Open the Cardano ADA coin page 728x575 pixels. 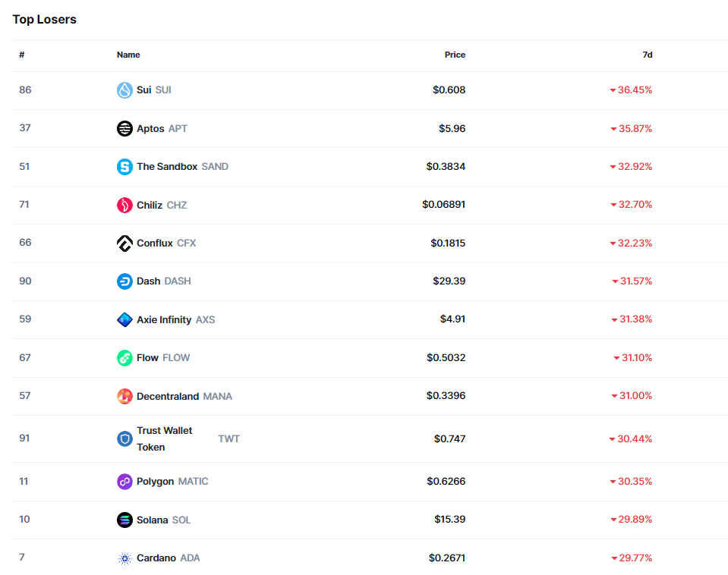[168, 558]
